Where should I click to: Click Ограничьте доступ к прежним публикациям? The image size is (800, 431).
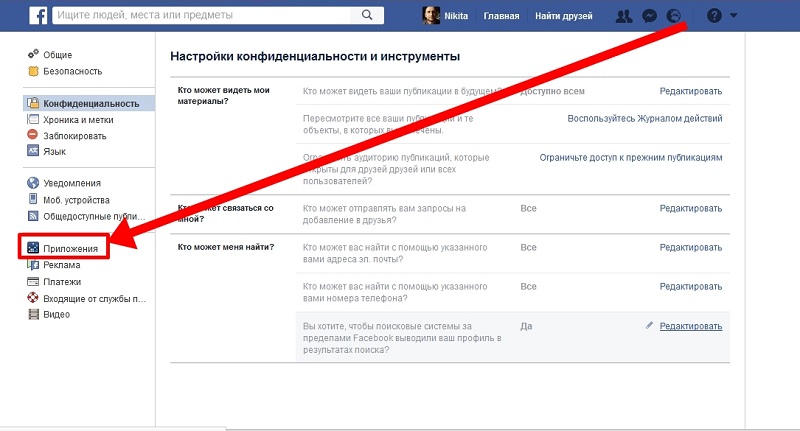631,158
